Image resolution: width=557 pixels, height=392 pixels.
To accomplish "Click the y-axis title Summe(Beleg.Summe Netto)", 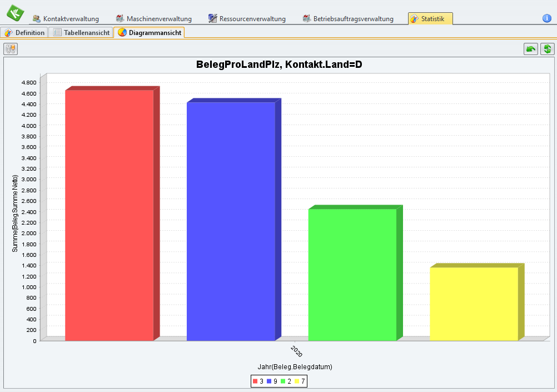I will pyautogui.click(x=15, y=214).
